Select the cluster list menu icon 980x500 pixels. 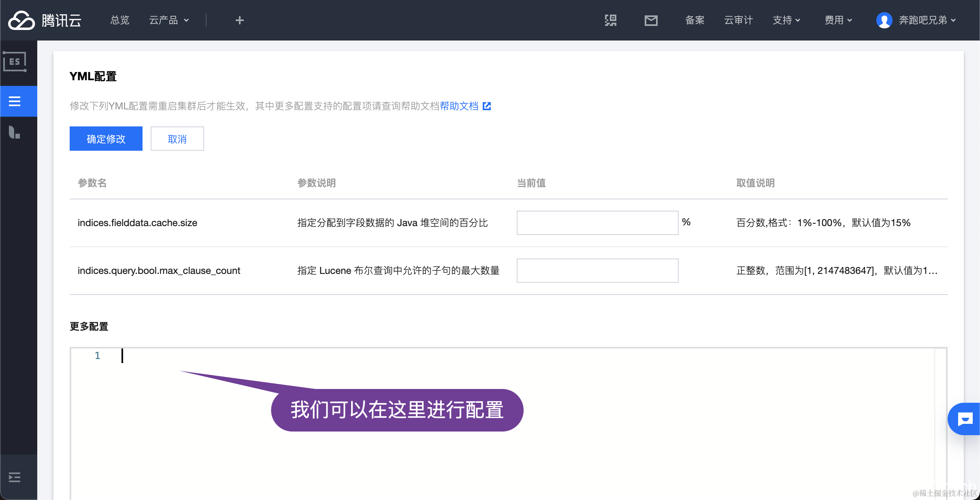[x=15, y=101]
